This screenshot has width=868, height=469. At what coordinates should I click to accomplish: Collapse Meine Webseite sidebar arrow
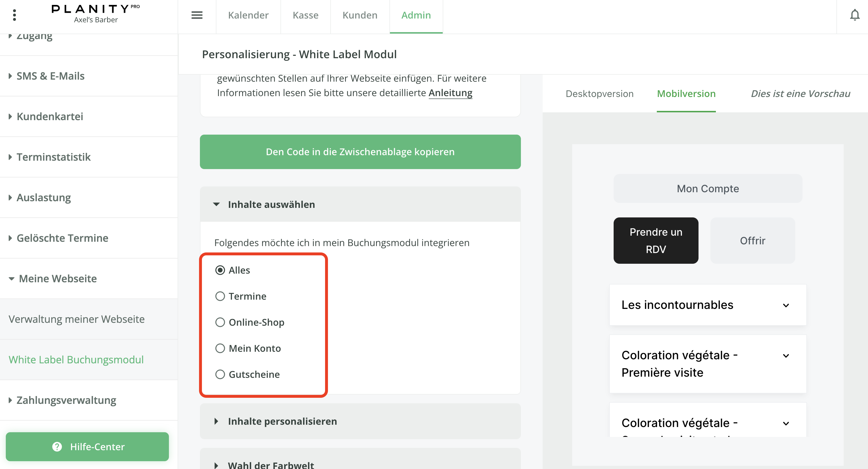pos(12,279)
